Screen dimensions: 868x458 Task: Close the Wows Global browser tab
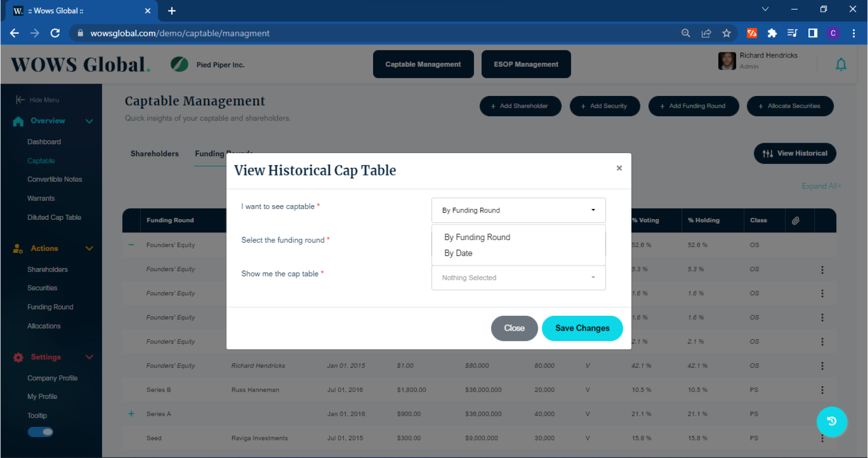point(147,11)
